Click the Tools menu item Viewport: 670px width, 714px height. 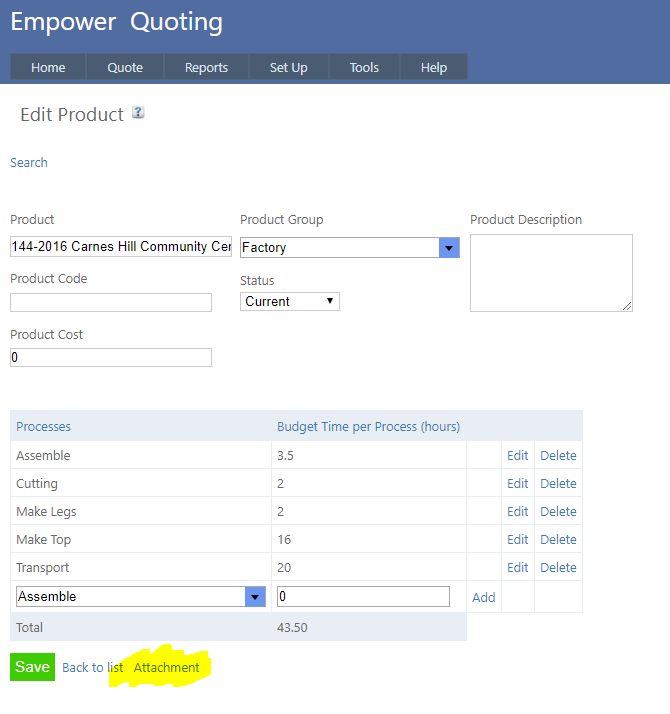[364, 67]
